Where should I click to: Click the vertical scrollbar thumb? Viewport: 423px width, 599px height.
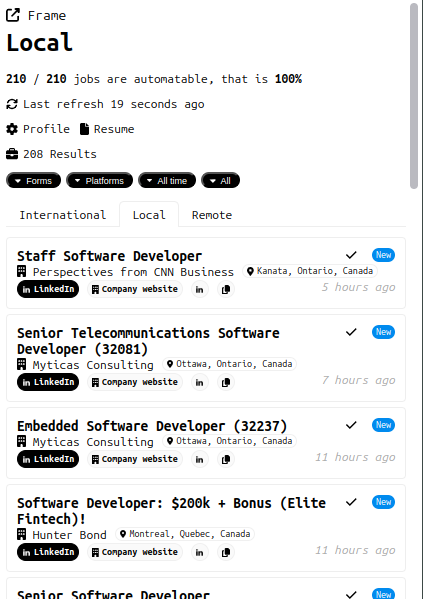click(x=414, y=96)
